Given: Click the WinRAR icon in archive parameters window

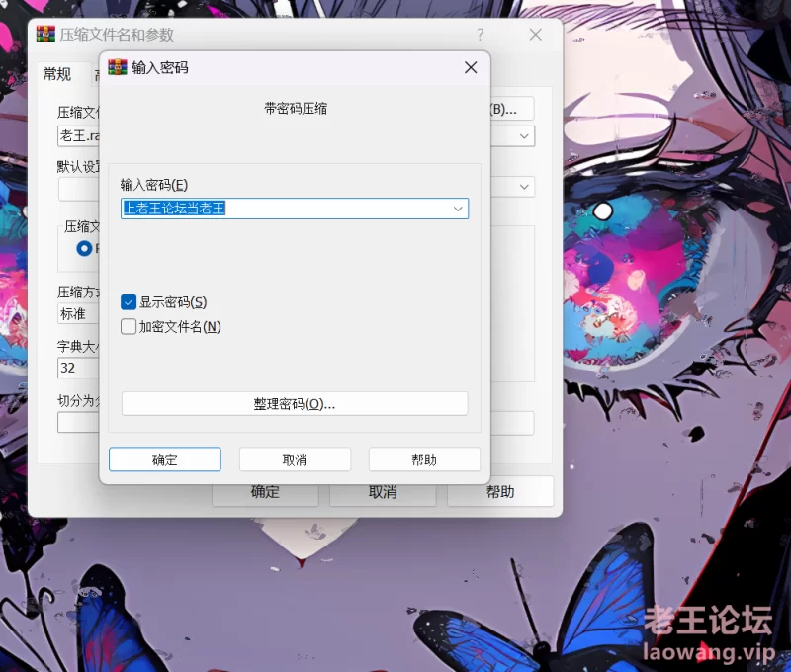Looking at the screenshot, I should coord(45,34).
